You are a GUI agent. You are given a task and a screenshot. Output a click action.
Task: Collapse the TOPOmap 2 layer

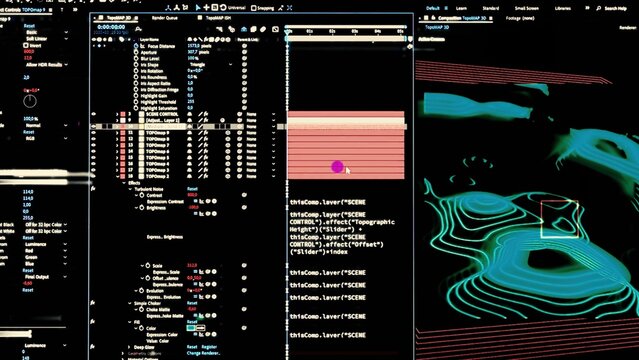(117, 177)
